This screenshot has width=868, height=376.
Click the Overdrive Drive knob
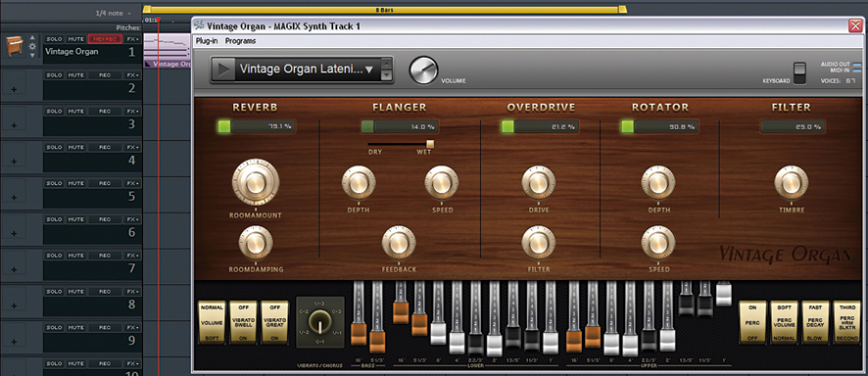point(539,183)
